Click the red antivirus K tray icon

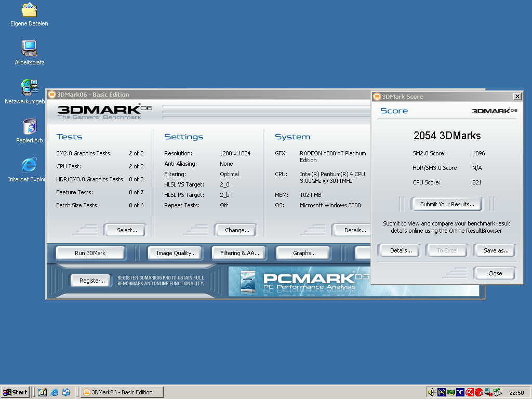[x=470, y=393]
